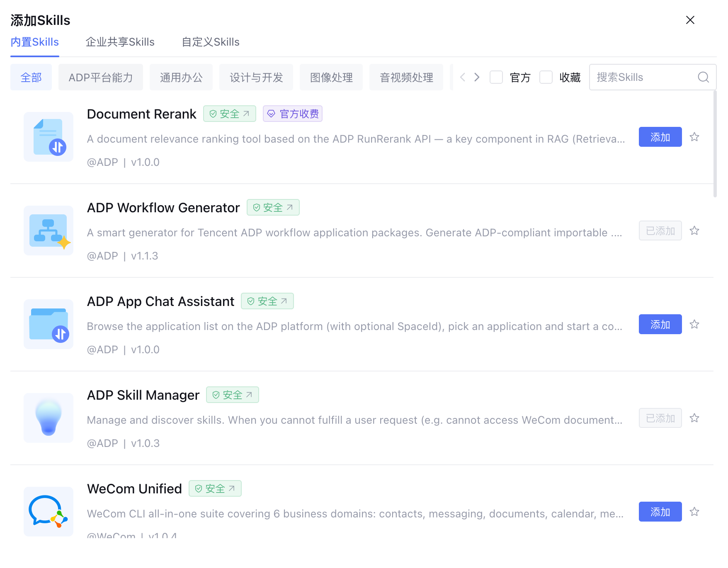Click 已添加 button for ADP Workflow Generator
Image resolution: width=728 pixels, height=568 pixels.
click(660, 231)
